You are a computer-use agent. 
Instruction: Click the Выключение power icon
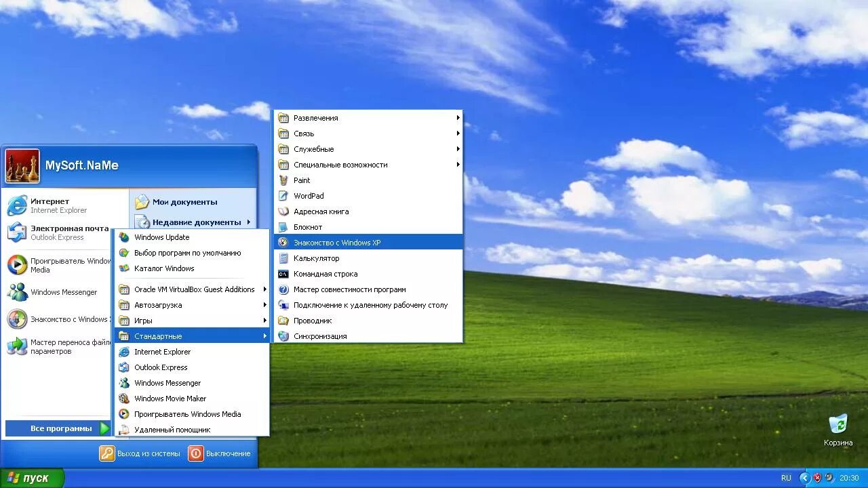[196, 453]
